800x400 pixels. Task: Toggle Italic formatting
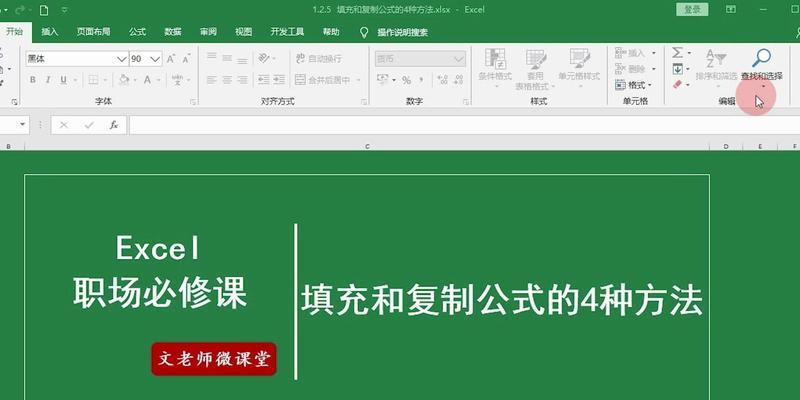click(48, 80)
